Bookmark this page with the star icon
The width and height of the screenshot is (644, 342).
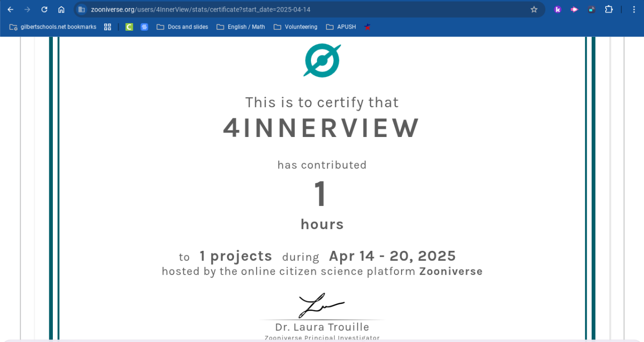[534, 10]
